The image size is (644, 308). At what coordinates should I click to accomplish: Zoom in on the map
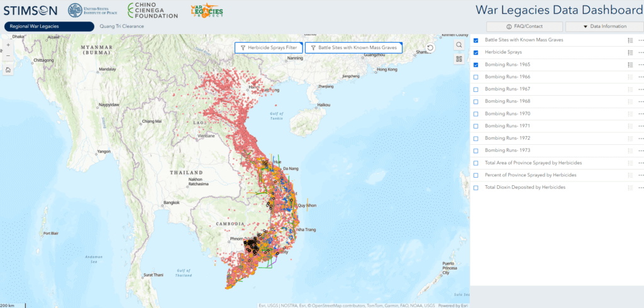8,45
